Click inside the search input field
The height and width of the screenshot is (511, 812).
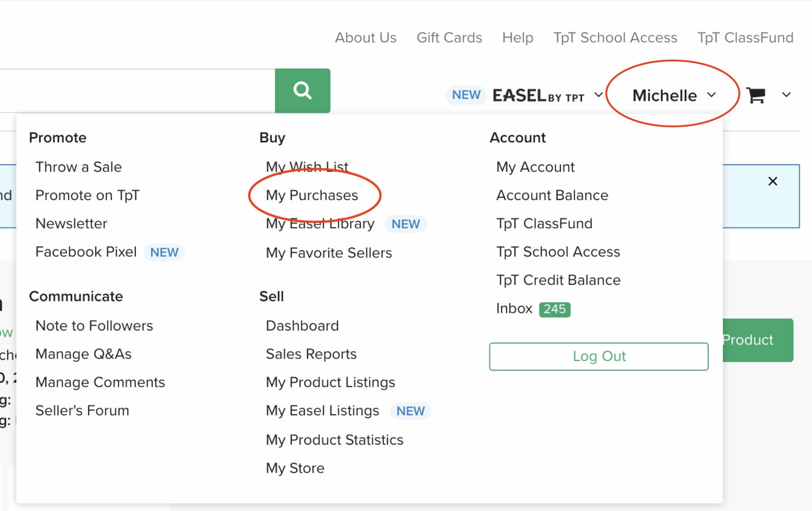coord(137,90)
